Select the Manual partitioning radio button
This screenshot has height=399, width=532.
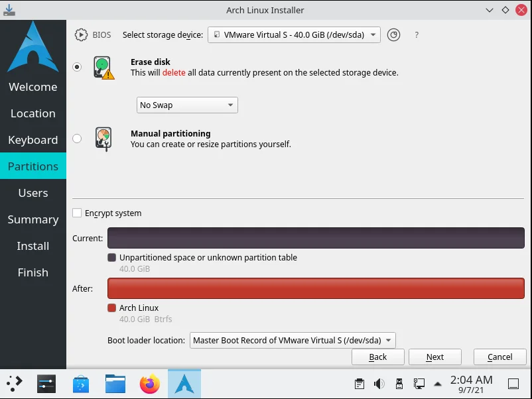click(78, 139)
